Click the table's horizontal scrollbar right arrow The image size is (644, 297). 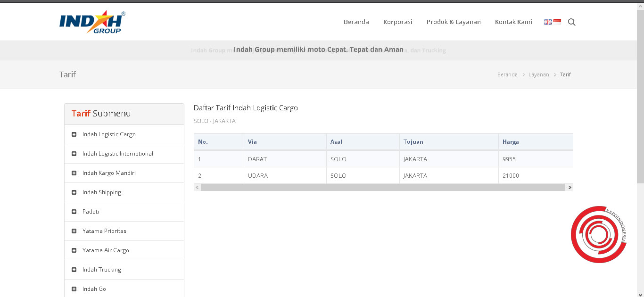click(x=570, y=187)
